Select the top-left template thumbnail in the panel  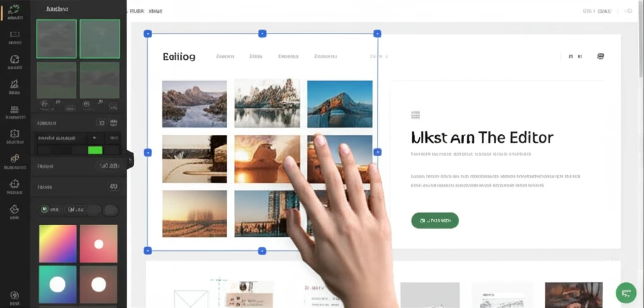pos(57,38)
